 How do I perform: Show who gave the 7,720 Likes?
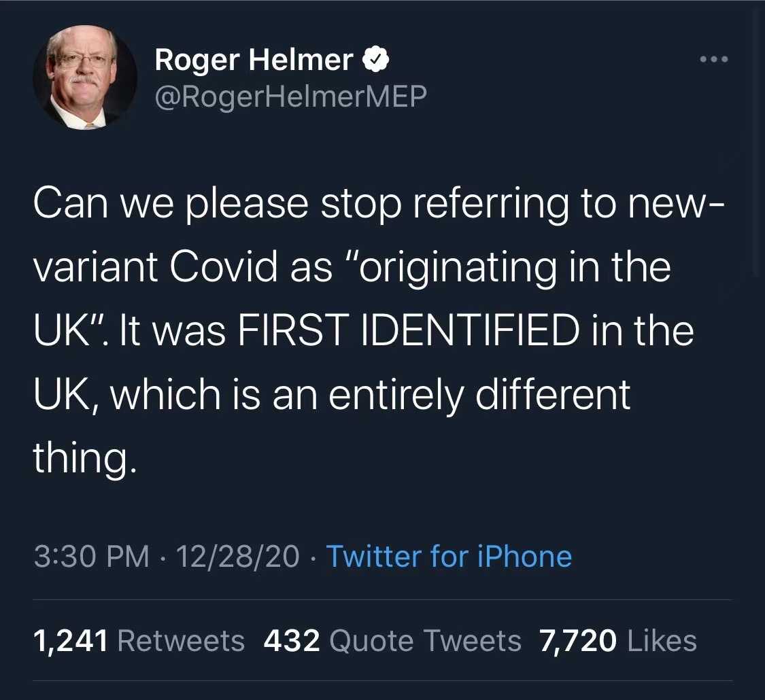tap(617, 641)
